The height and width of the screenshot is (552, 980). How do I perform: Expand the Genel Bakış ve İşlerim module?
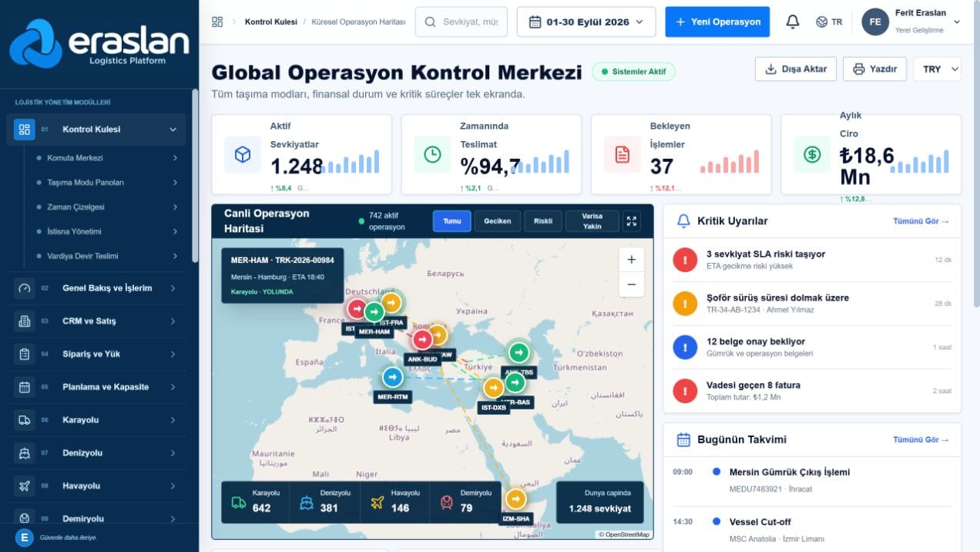pos(173,288)
